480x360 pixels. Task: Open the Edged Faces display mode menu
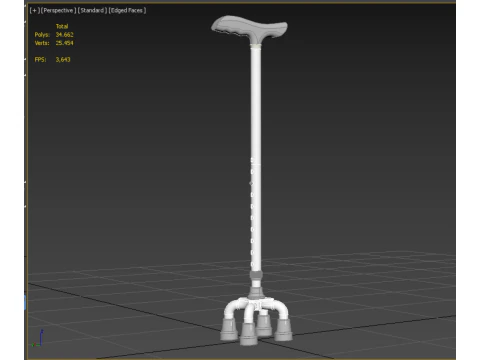[x=127, y=10]
